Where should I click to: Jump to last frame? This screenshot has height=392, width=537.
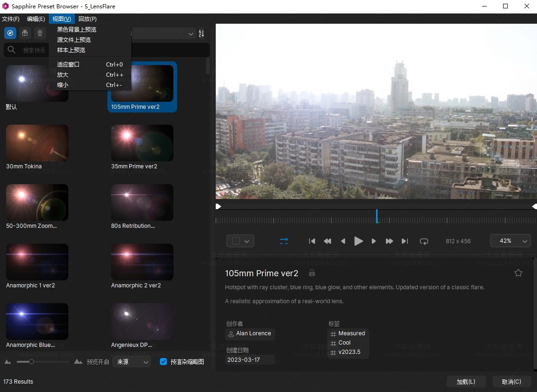[x=405, y=241]
